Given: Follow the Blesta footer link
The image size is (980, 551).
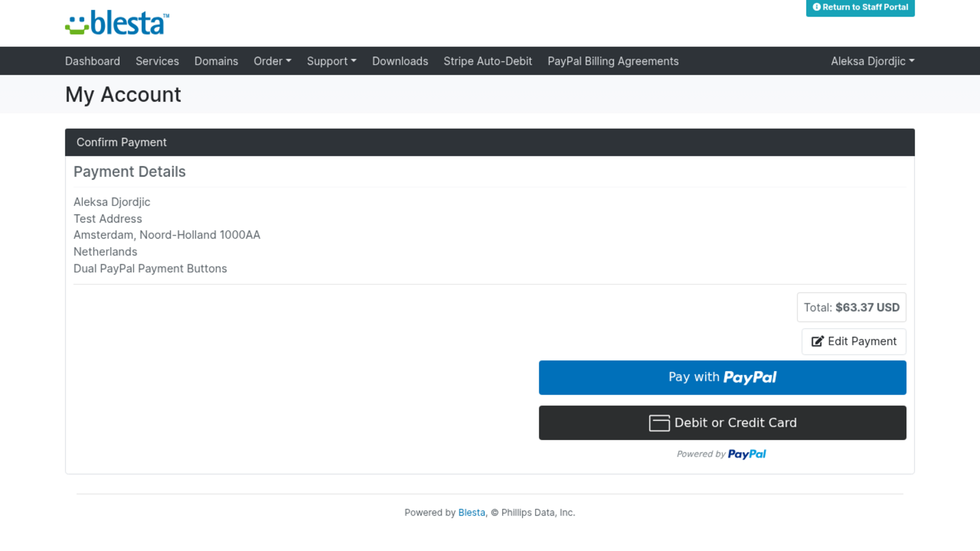Looking at the screenshot, I should (472, 513).
